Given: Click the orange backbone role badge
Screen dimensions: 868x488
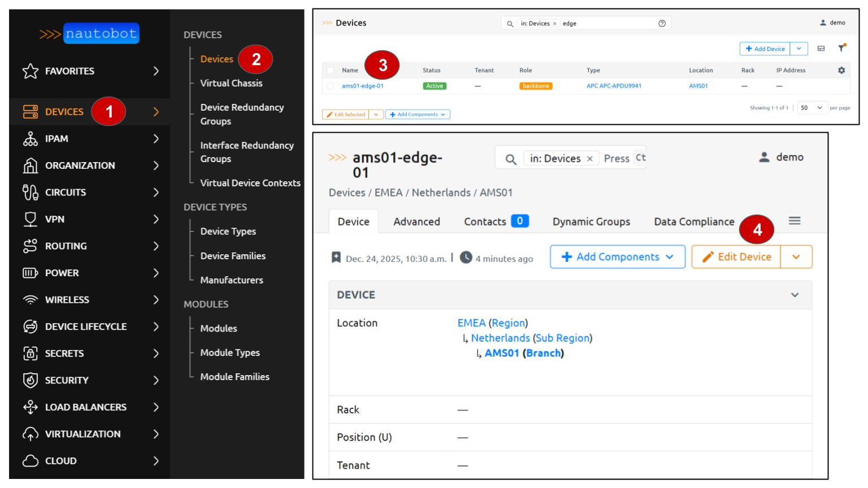Looking at the screenshot, I should click(535, 86).
